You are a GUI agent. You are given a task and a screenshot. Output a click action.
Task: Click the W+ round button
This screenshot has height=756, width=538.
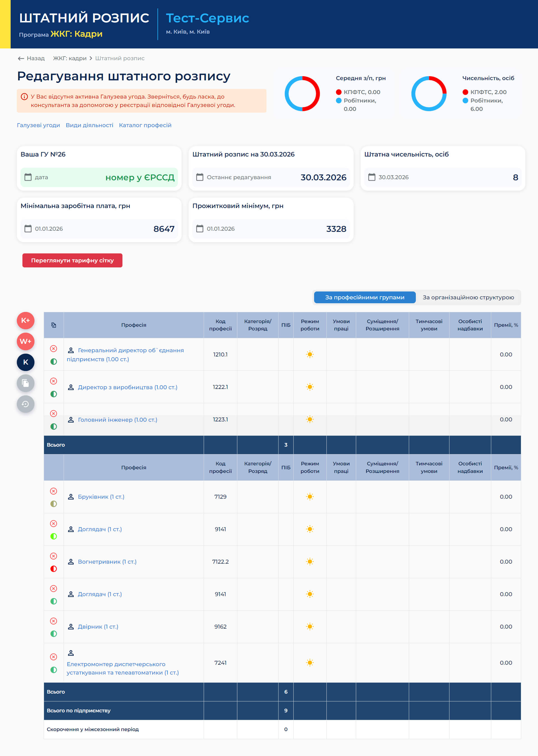pyautogui.click(x=25, y=341)
